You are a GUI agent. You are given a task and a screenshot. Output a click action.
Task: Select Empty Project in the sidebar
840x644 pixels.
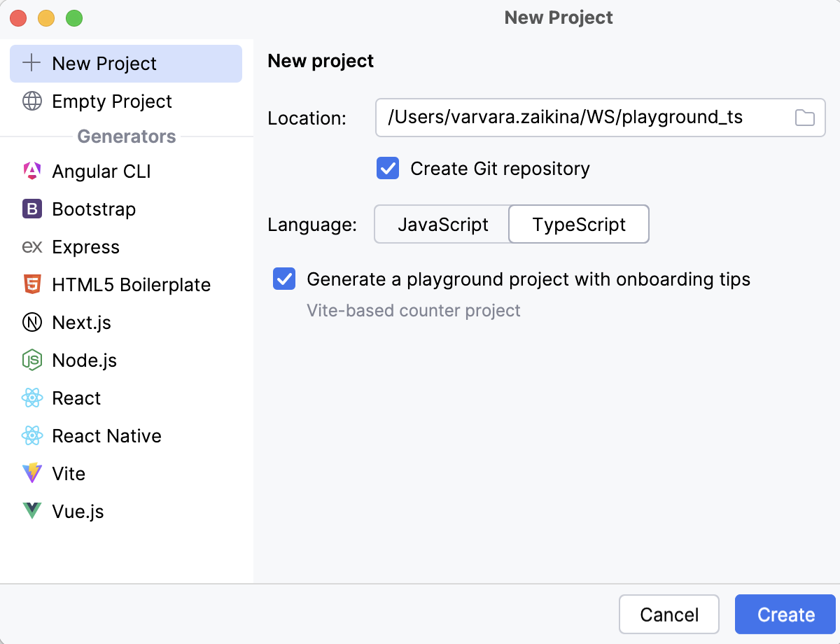coord(112,101)
